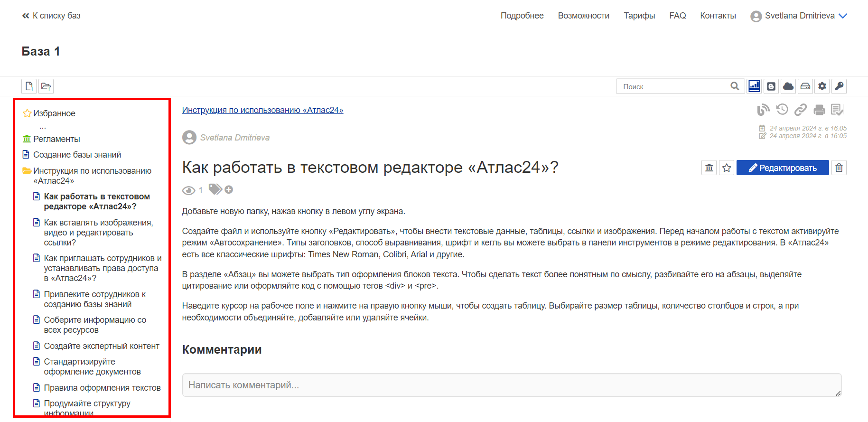868x422 pixels.
Task: Click the search magnifier icon
Action: pyautogui.click(x=735, y=86)
